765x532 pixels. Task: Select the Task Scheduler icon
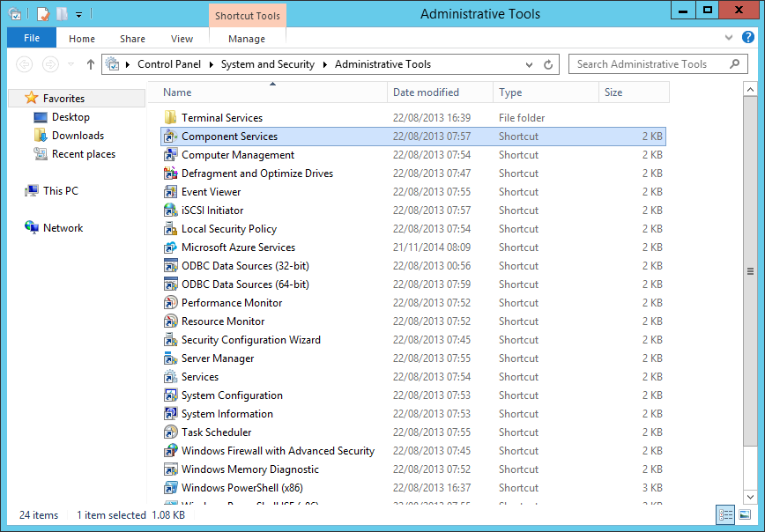171,432
